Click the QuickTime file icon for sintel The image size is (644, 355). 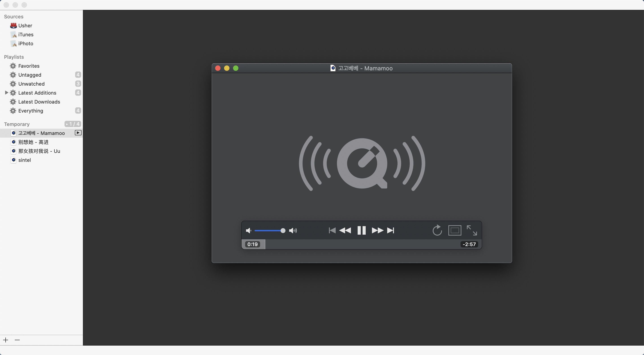(14, 160)
